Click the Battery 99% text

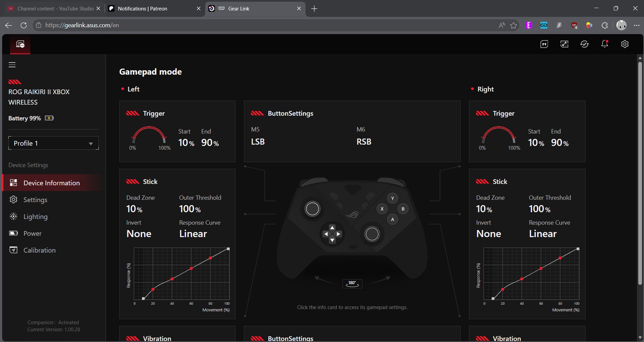(25, 118)
